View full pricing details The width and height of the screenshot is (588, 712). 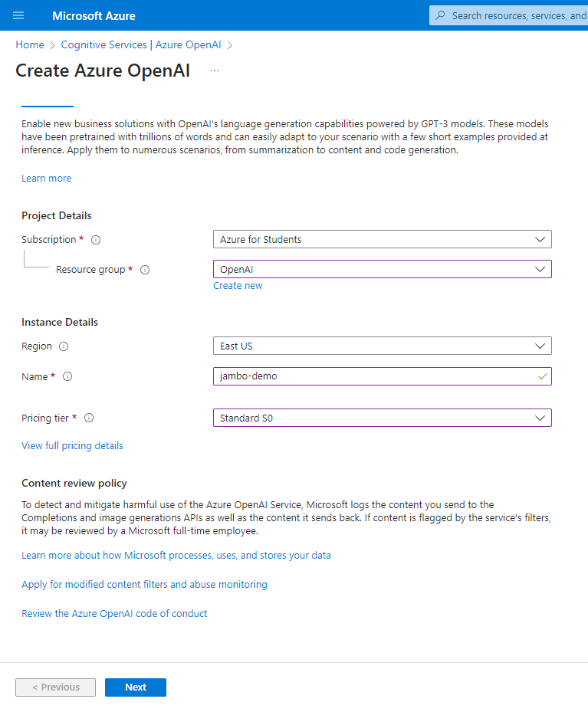[x=72, y=445]
